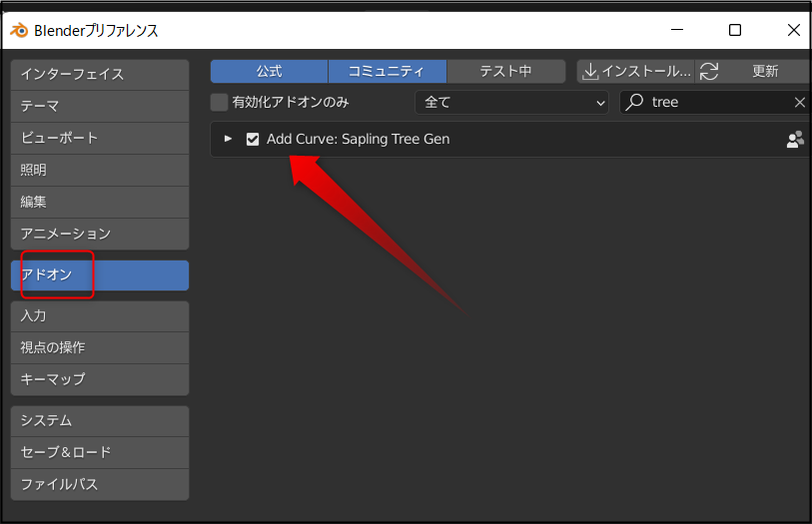Open the テーマ preferences section
Image resolution: width=812 pixels, height=524 pixels.
tap(100, 107)
